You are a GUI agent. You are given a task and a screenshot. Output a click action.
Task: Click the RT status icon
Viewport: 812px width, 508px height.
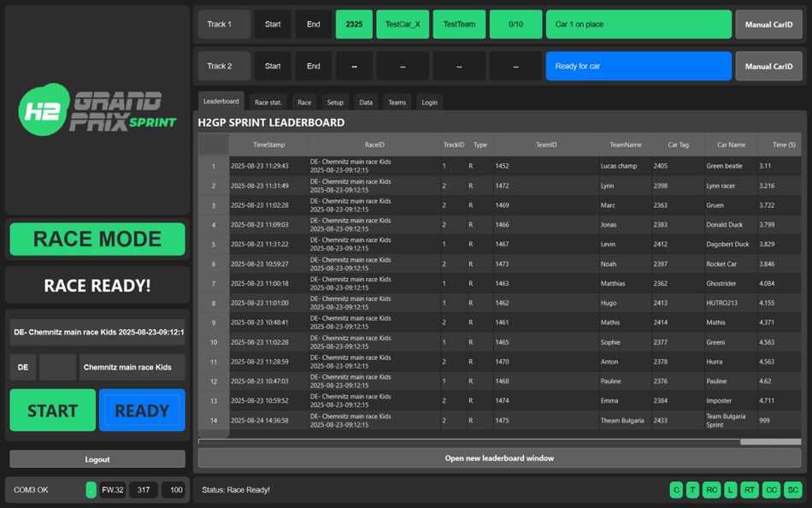coord(749,489)
